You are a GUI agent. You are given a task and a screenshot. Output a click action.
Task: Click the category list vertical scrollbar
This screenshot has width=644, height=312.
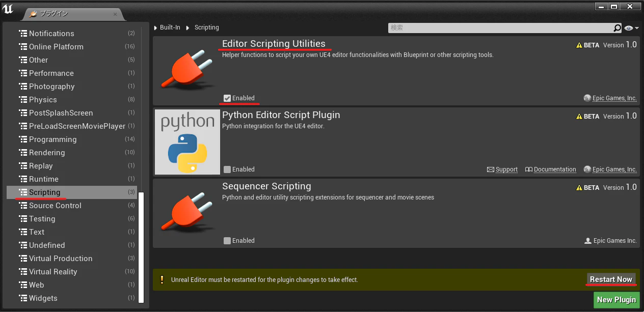tap(141, 247)
